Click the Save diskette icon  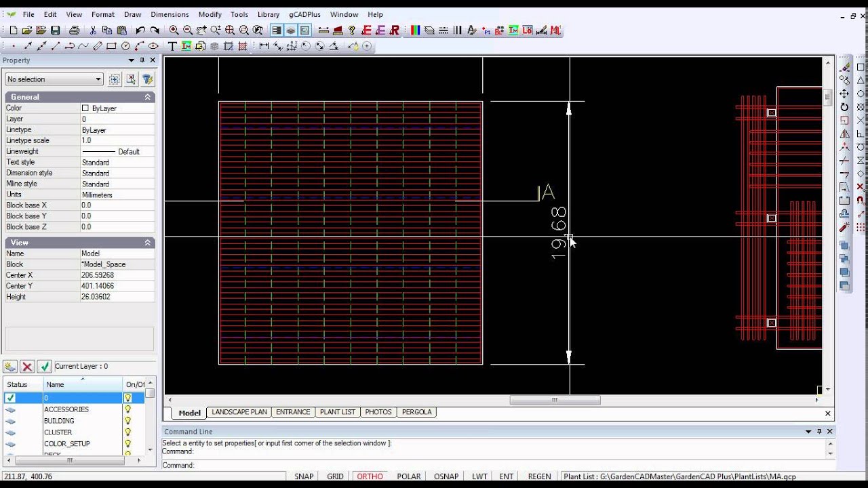56,30
